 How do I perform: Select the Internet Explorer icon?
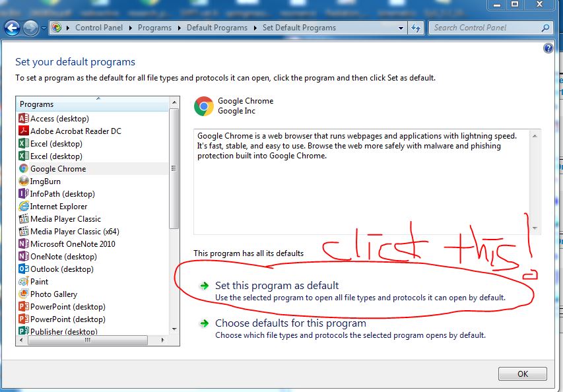[23, 206]
